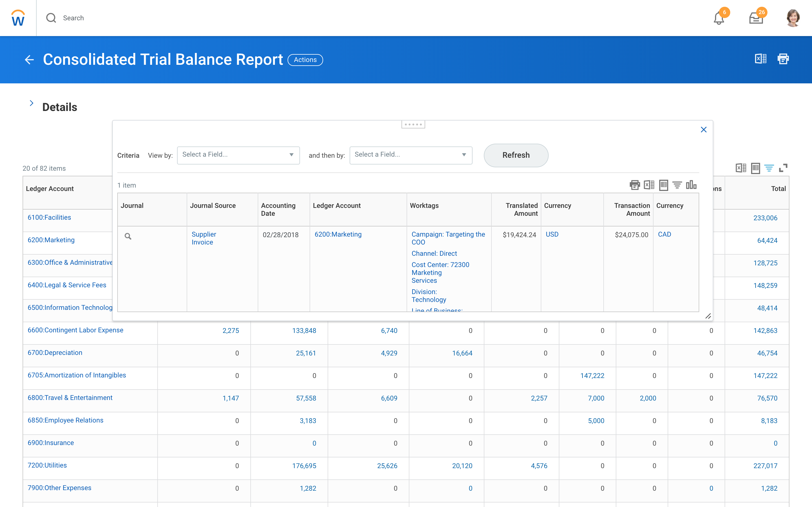Click the Search field

pos(74,18)
